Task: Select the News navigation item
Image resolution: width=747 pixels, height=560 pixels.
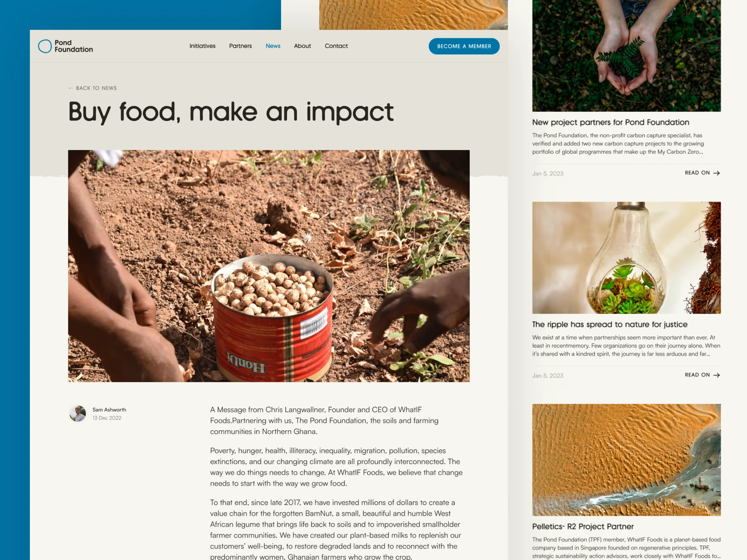Action: click(273, 46)
